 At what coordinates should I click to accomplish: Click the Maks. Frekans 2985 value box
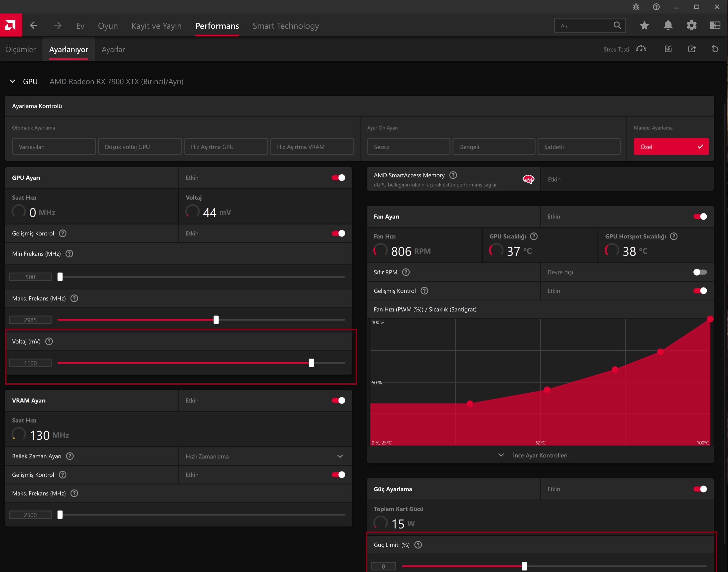pos(30,320)
